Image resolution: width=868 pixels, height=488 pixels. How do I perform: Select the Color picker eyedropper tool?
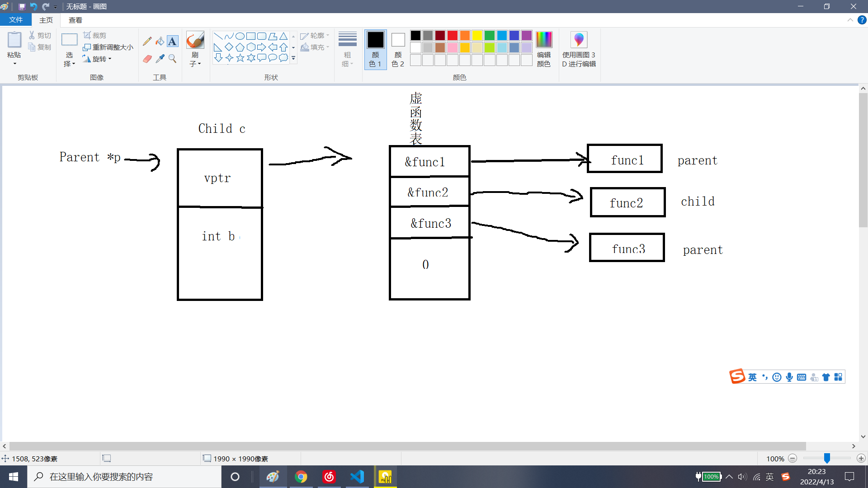160,59
